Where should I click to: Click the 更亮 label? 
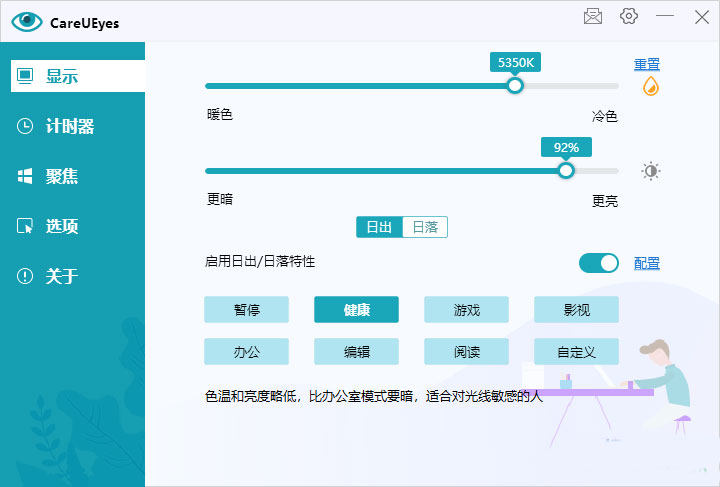tap(605, 201)
